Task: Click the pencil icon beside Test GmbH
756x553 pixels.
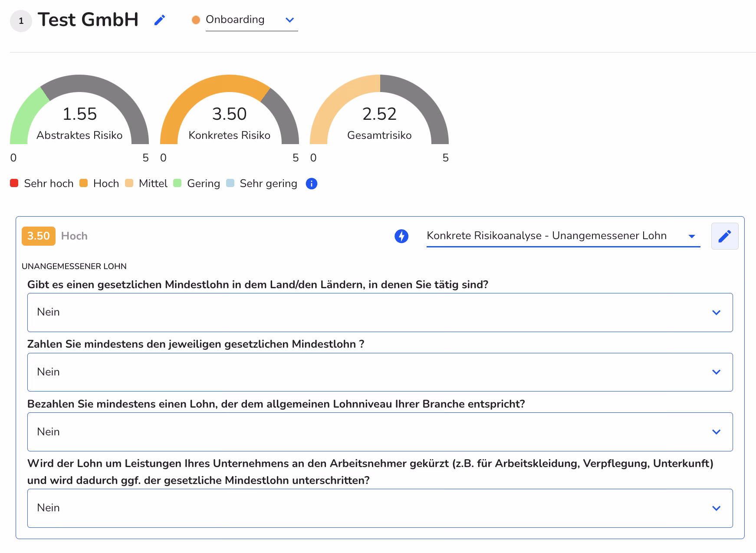Action: [x=160, y=20]
